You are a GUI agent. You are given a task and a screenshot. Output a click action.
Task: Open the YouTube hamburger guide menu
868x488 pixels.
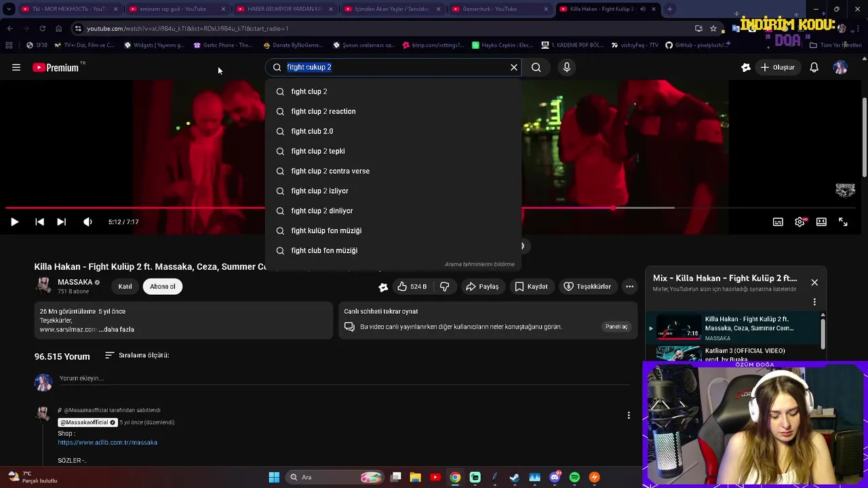click(x=16, y=67)
